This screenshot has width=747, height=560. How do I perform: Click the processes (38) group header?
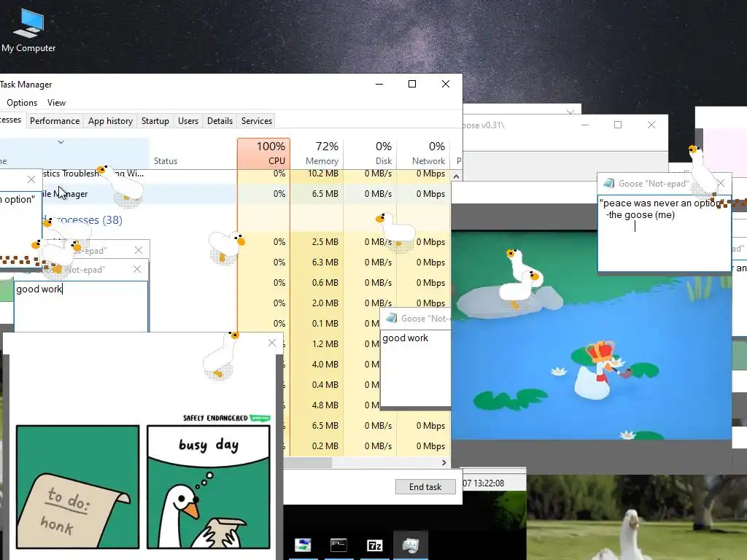click(x=83, y=220)
